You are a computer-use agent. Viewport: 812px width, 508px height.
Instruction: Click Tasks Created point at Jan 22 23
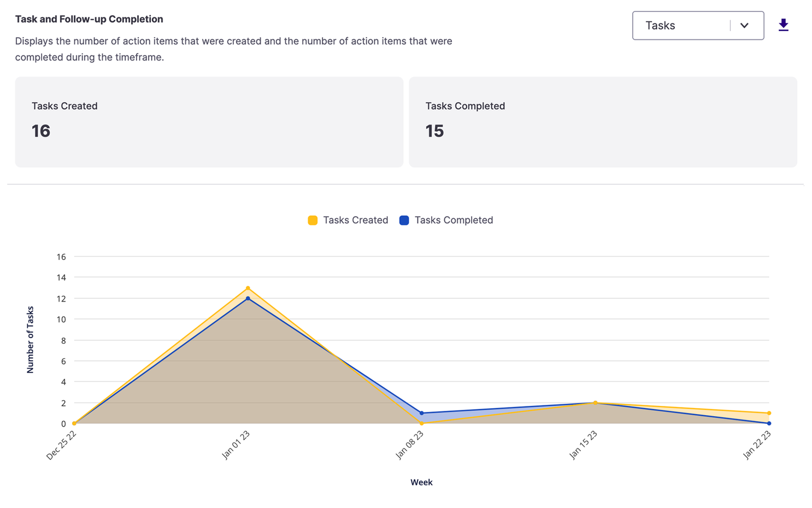click(x=769, y=413)
